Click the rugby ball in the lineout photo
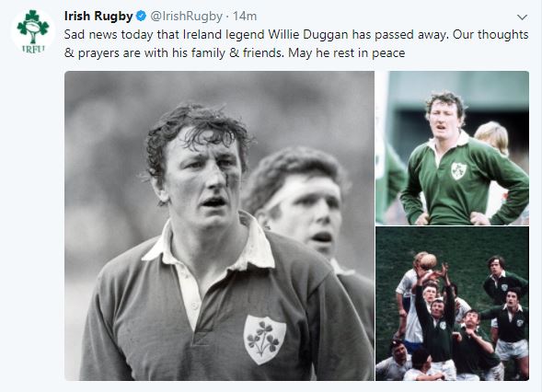 click(x=428, y=261)
